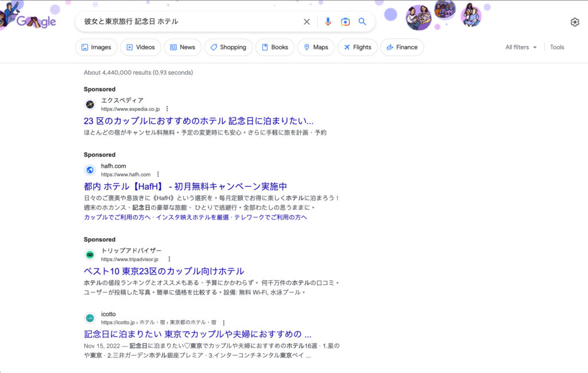Open the Tools option

(x=557, y=47)
